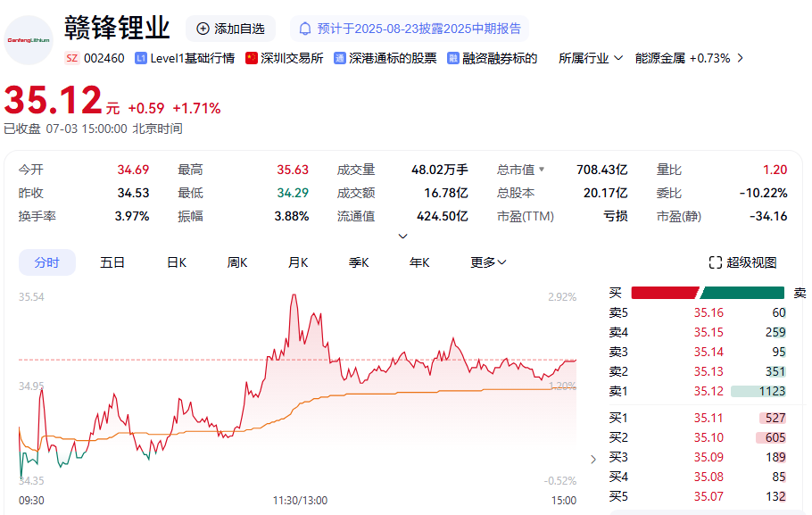Click the green 卖 portion of the ratio bar
812x515 pixels.
pos(742,293)
